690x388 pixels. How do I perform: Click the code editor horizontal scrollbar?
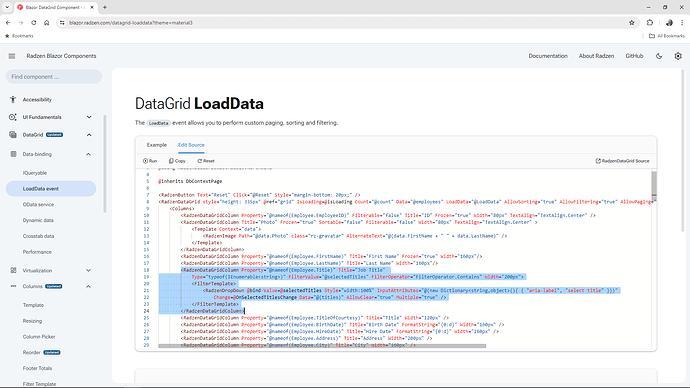[322, 346]
